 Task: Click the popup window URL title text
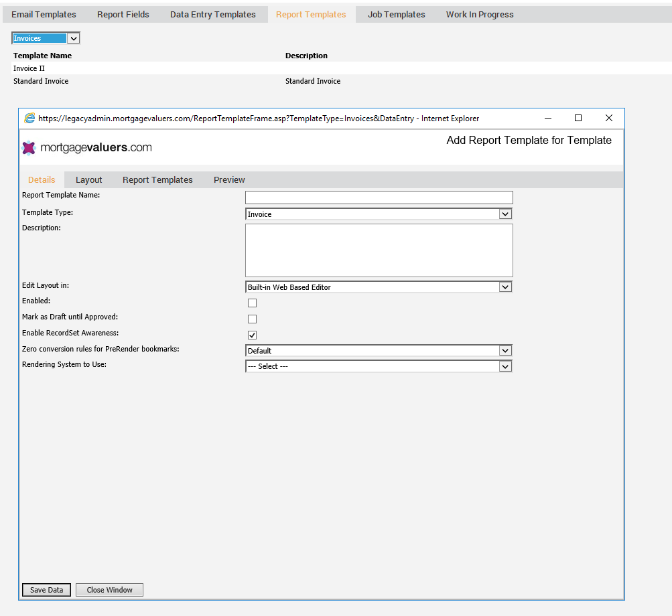pyautogui.click(x=259, y=119)
